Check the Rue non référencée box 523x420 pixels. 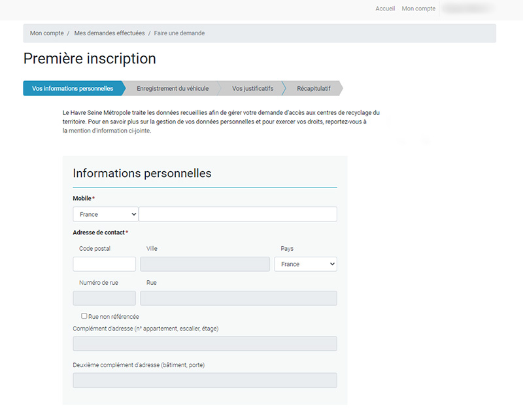pos(84,316)
